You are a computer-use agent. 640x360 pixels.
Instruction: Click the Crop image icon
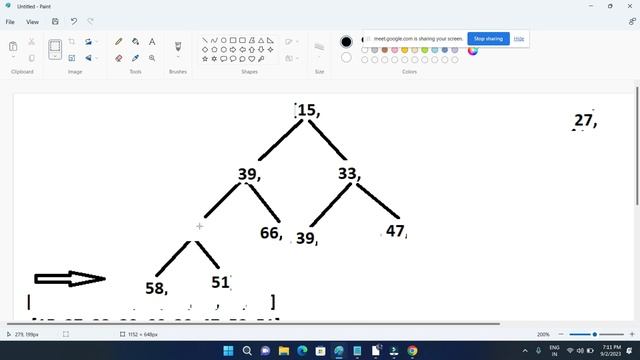pos(72,42)
